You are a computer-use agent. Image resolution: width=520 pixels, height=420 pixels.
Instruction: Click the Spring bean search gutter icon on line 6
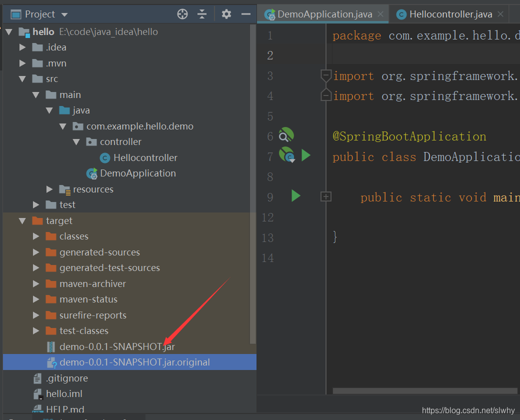click(286, 135)
